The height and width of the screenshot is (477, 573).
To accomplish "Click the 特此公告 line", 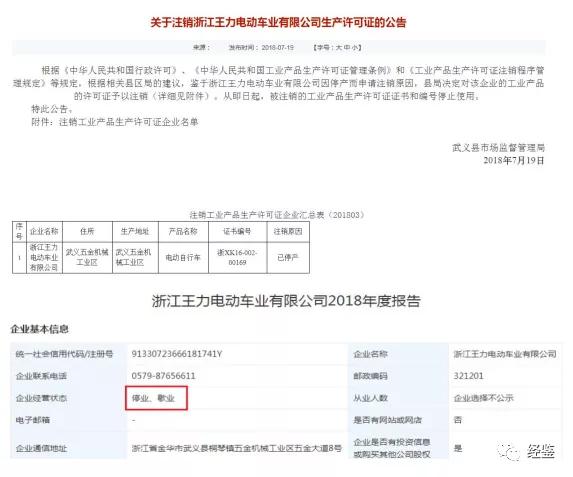I will point(52,109).
